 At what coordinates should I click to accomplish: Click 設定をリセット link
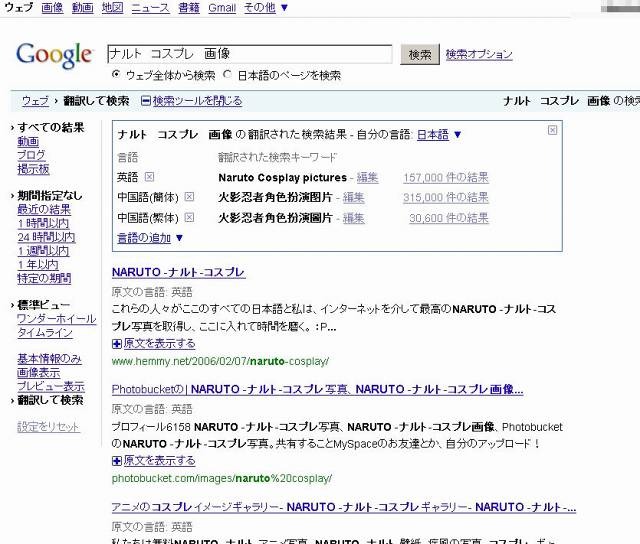click(48, 427)
